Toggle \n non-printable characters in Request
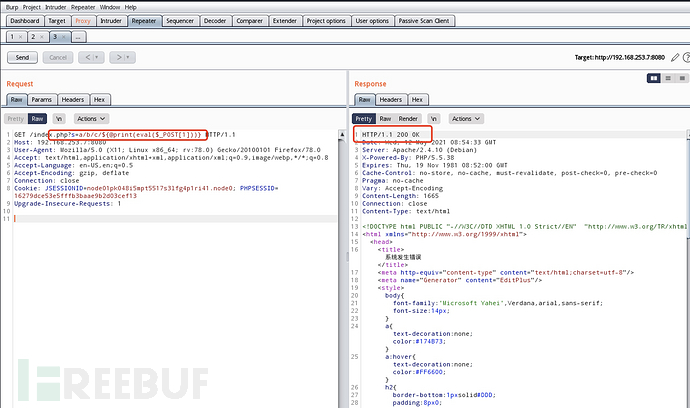Image resolution: width=690 pixels, height=408 pixels. (x=57, y=118)
